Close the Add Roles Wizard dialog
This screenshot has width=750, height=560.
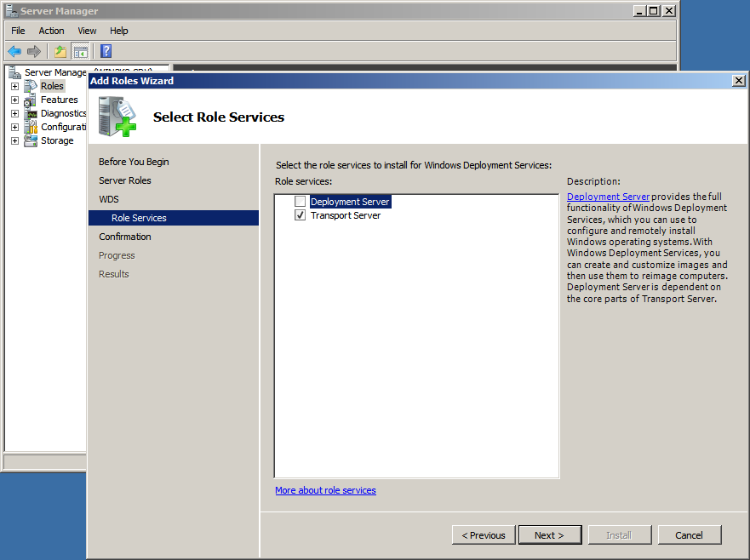(739, 80)
